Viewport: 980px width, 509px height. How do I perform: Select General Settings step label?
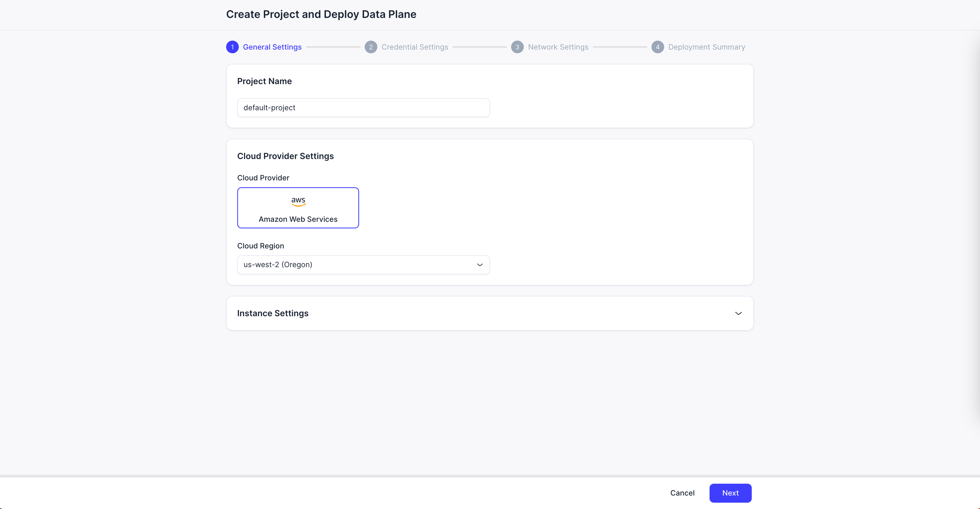tap(272, 47)
